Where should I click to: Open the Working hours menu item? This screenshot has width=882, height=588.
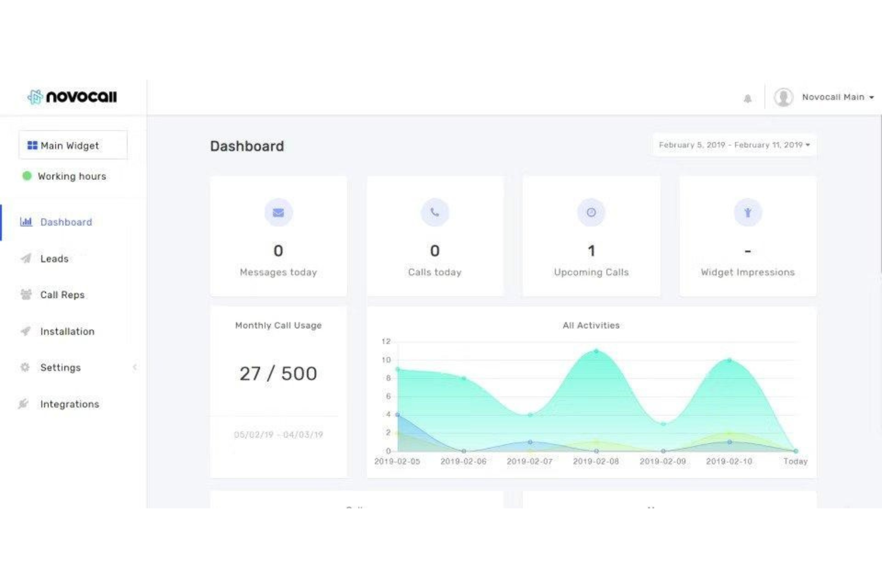coord(72,176)
